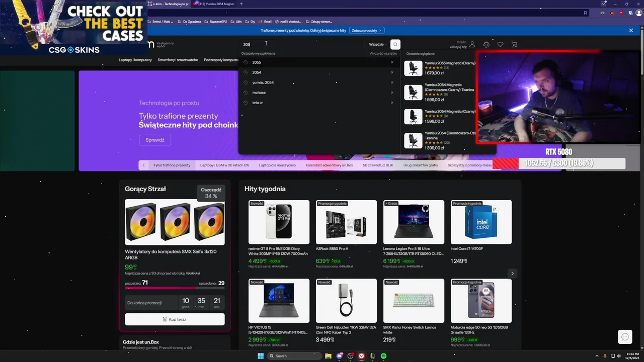The image size is (644, 362).
Task: Remove 'brio cr' from recent searches
Action: point(392,103)
